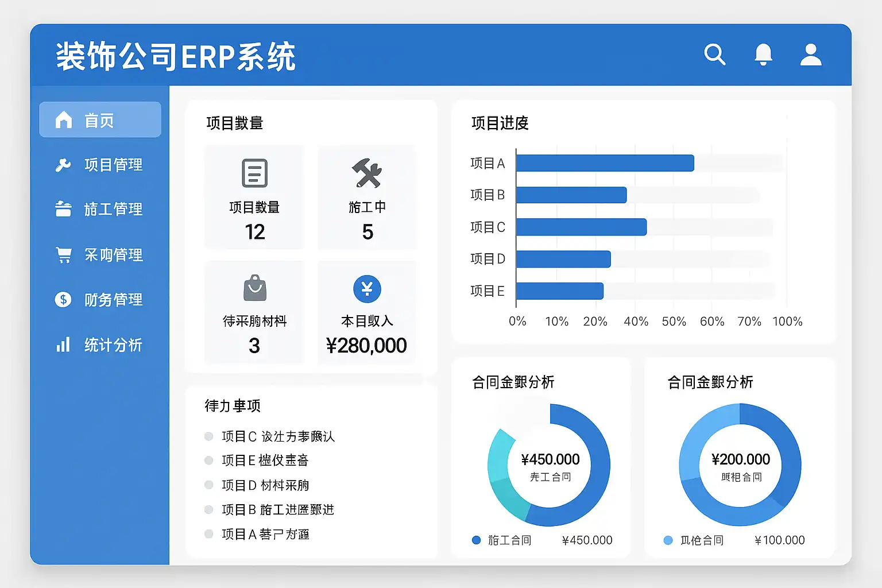Click the value 3 under the shopping bag

[x=254, y=346]
